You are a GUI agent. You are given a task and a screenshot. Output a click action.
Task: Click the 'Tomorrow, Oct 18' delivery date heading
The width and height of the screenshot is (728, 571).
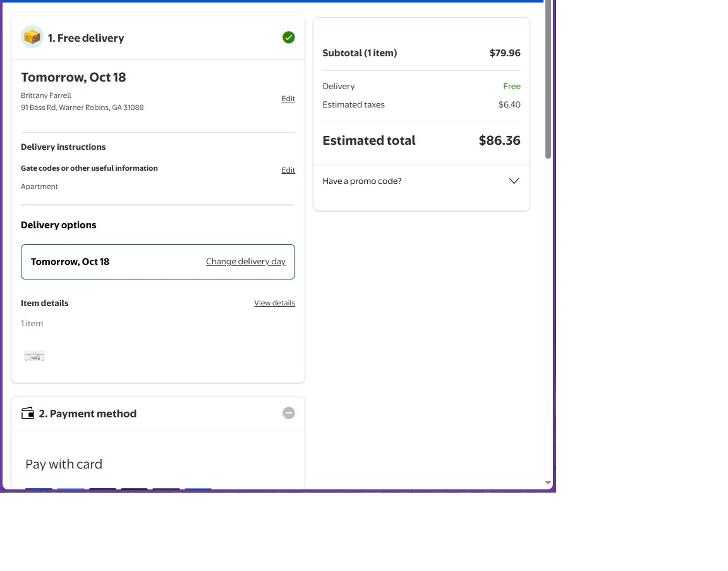[x=73, y=77]
